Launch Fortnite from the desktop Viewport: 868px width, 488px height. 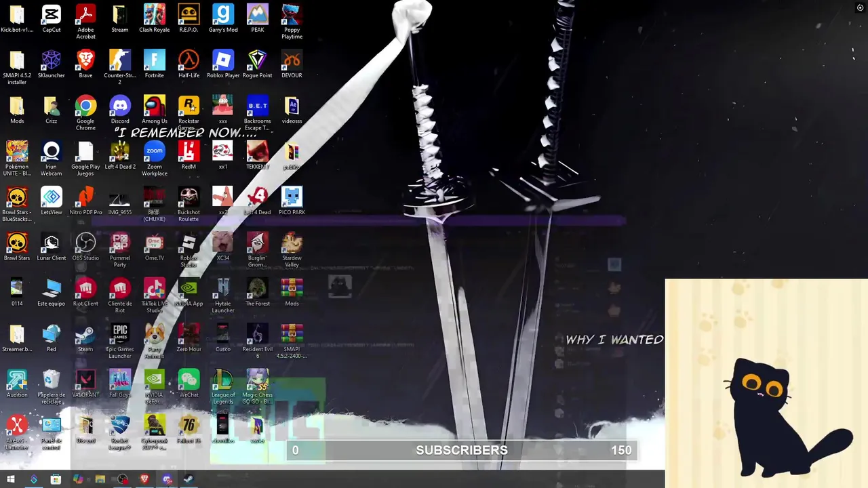[x=155, y=64]
